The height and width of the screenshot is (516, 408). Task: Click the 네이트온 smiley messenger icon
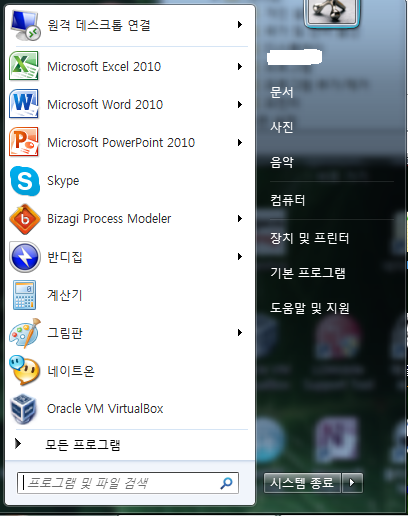25,371
